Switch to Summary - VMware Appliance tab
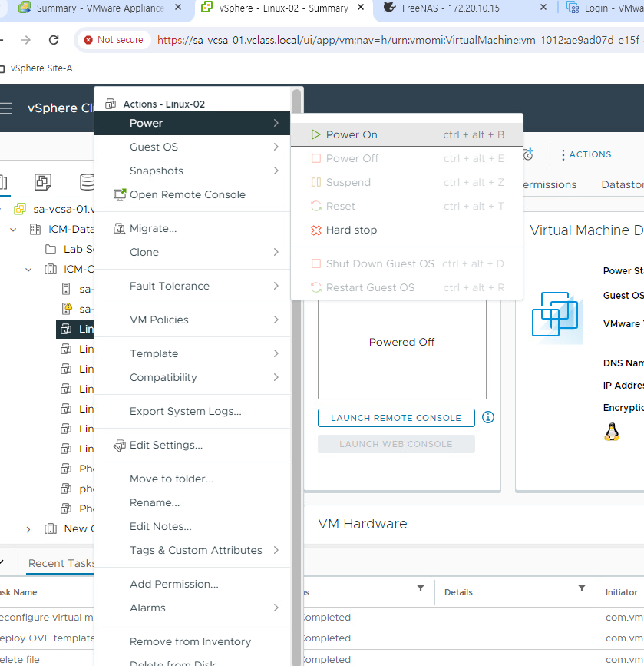 [x=100, y=8]
